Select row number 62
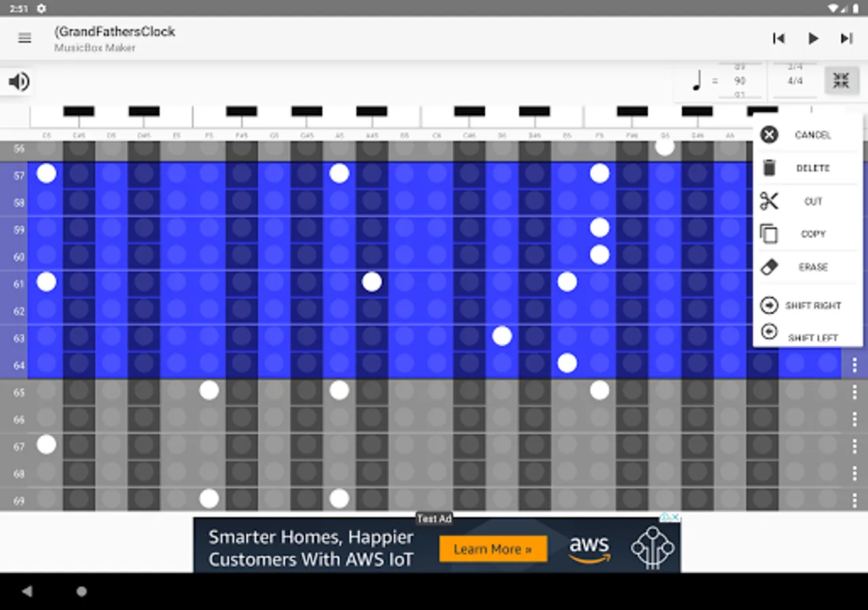The height and width of the screenshot is (610, 868). click(x=19, y=311)
